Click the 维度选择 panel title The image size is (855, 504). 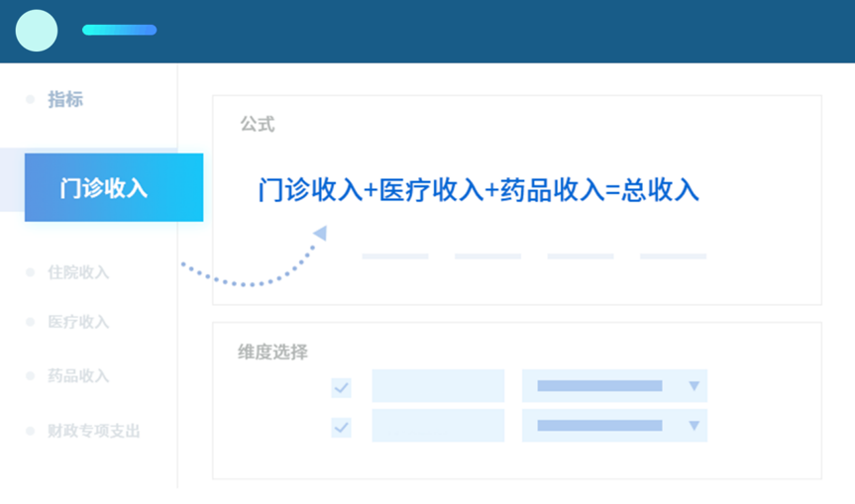[x=272, y=352]
